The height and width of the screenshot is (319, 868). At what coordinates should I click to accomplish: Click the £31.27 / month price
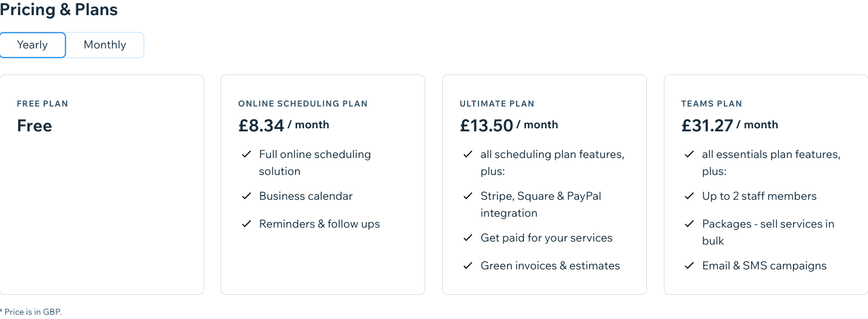click(730, 125)
